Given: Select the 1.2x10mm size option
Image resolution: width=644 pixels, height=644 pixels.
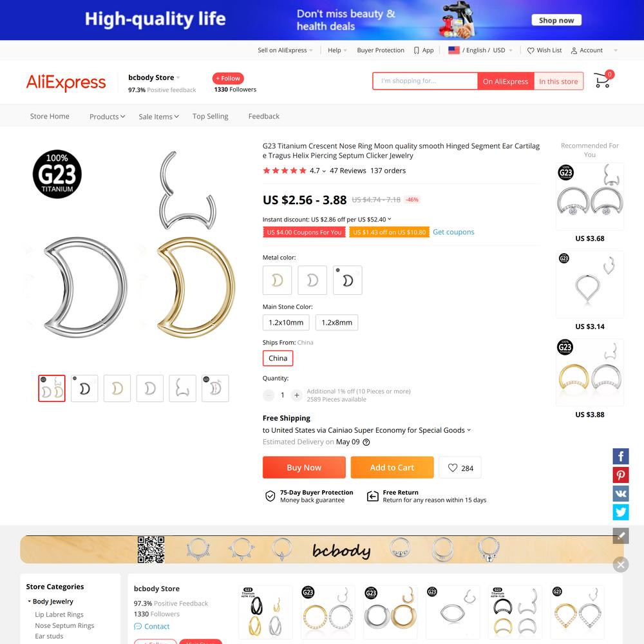Looking at the screenshot, I should point(286,323).
